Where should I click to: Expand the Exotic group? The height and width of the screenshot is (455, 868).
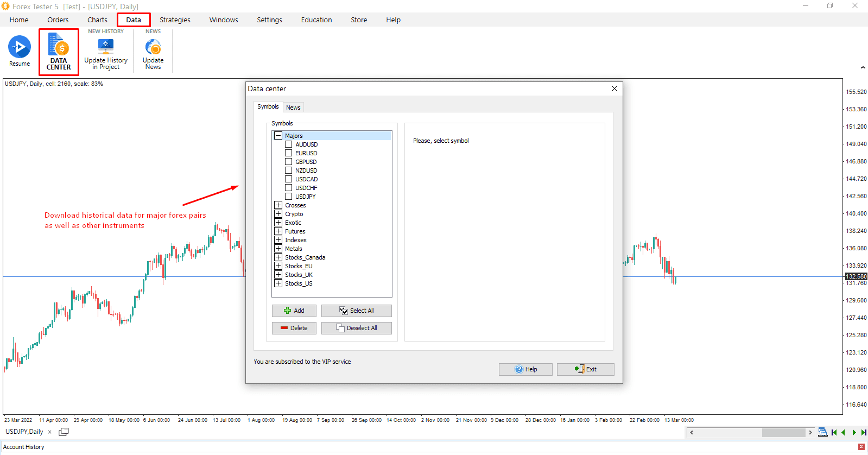coord(278,223)
